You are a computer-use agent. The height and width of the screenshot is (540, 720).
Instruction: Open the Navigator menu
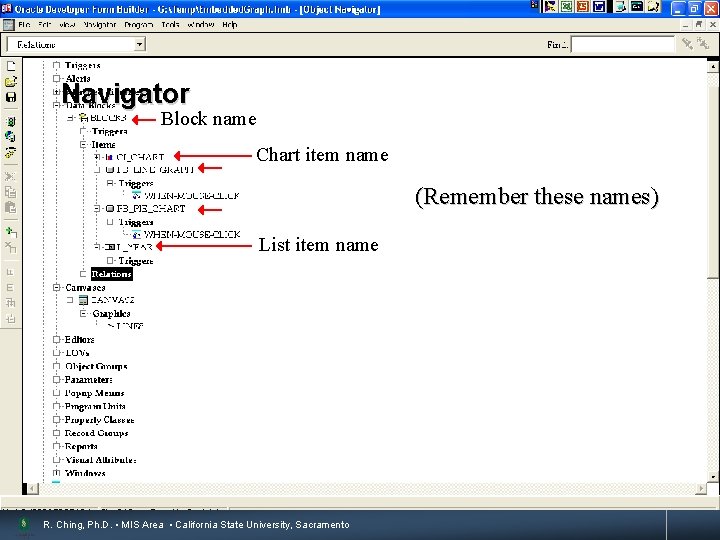pyautogui.click(x=100, y=24)
